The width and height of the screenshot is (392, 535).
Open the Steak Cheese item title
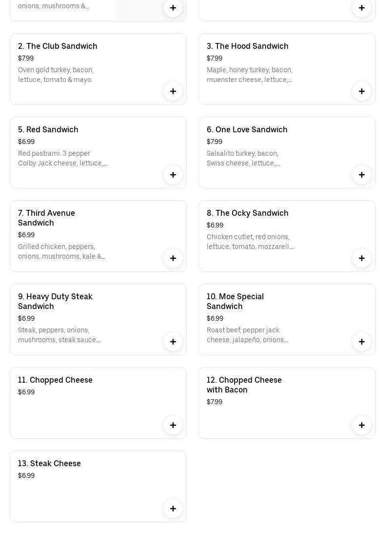point(49,463)
